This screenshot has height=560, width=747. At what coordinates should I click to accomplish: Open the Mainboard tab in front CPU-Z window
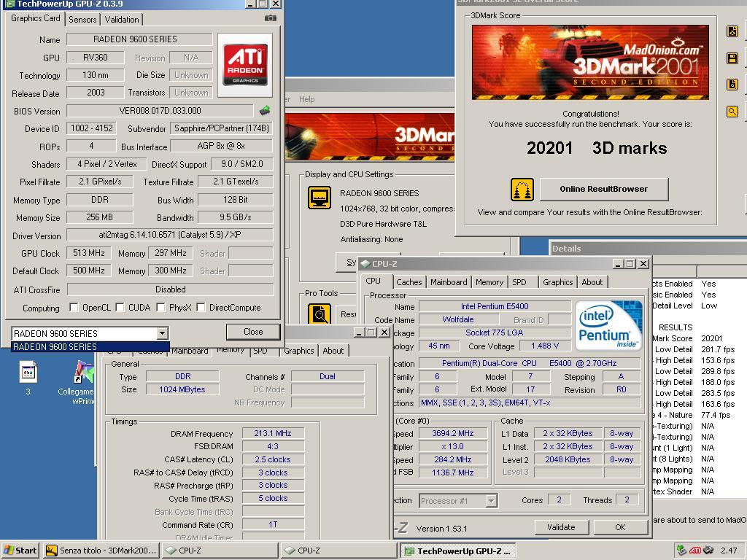tap(449, 282)
